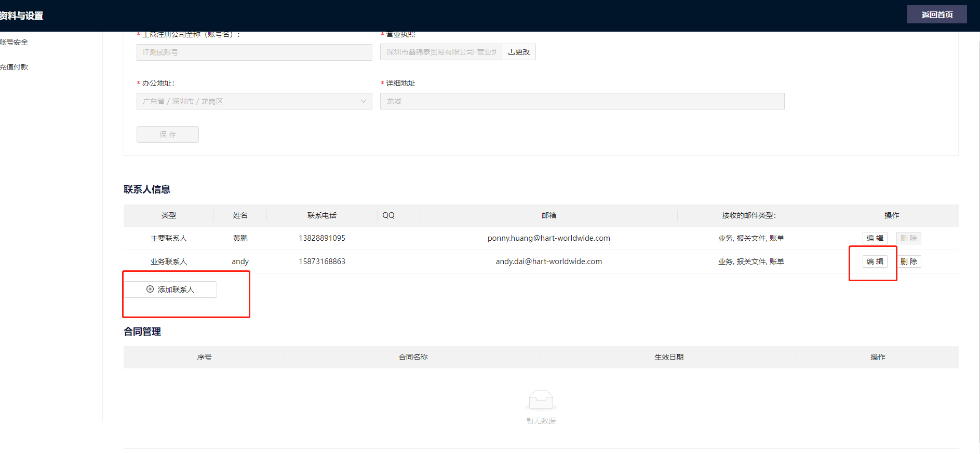Click the 合同名称 column header

click(413, 357)
